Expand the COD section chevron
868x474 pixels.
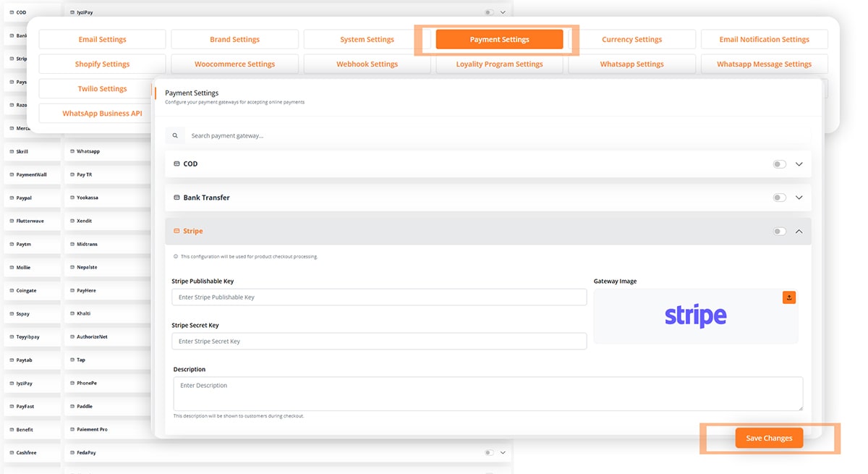799,164
